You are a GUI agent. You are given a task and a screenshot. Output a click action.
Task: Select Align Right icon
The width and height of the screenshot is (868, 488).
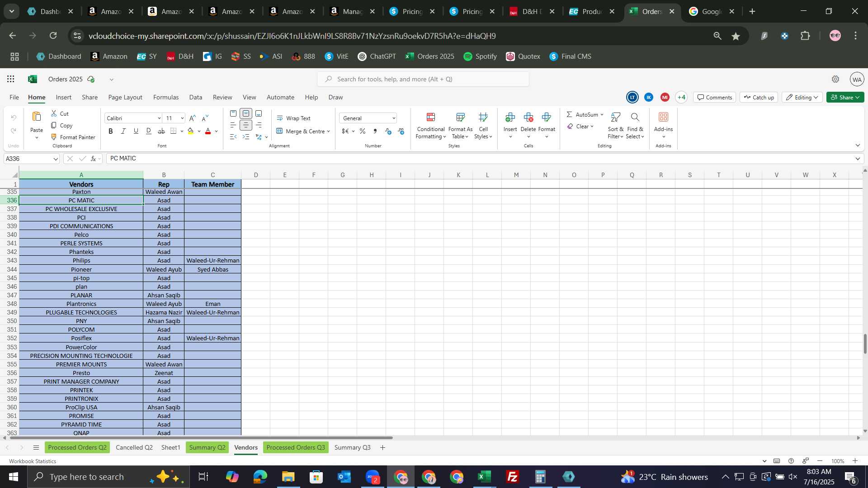(x=259, y=125)
